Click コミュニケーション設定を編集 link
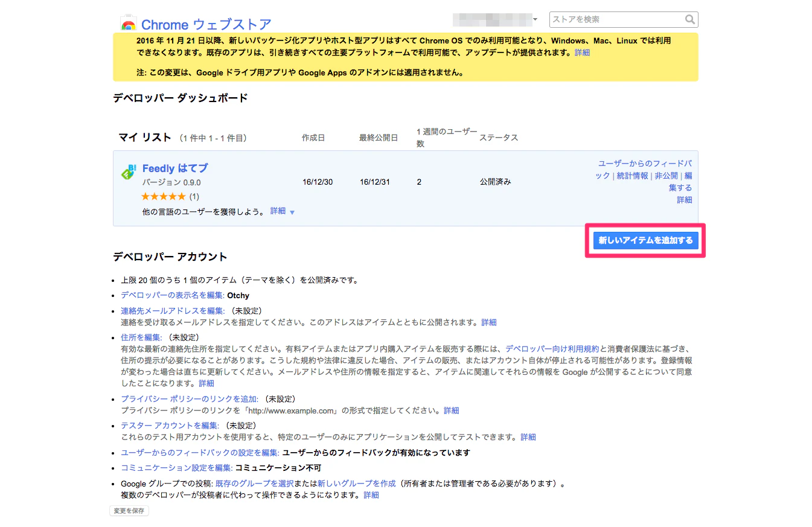812x527 pixels. (176, 468)
